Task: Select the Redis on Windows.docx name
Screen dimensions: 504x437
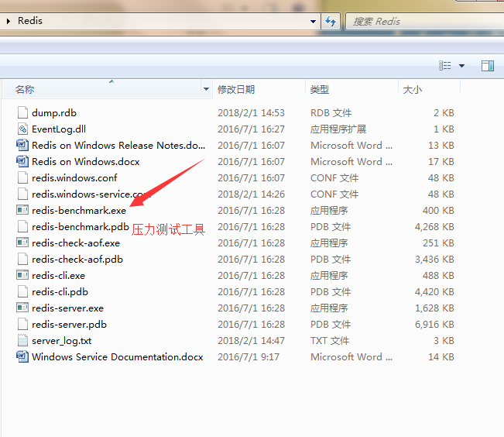Action: [85, 161]
